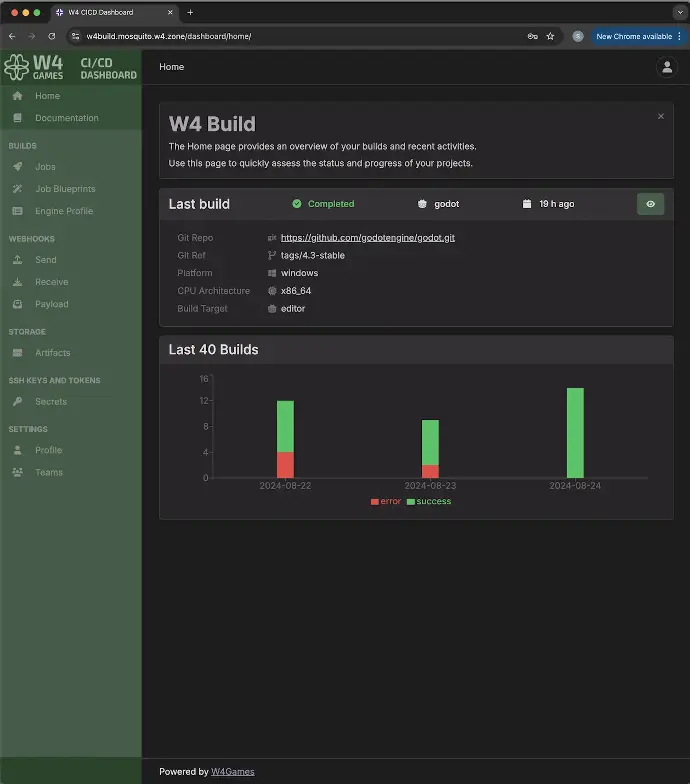Image resolution: width=690 pixels, height=784 pixels.
Task: Click New Chrome available button
Action: click(634, 36)
